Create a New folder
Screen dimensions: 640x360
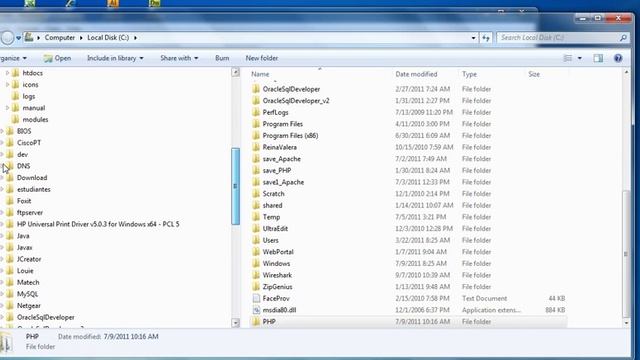tap(262, 58)
